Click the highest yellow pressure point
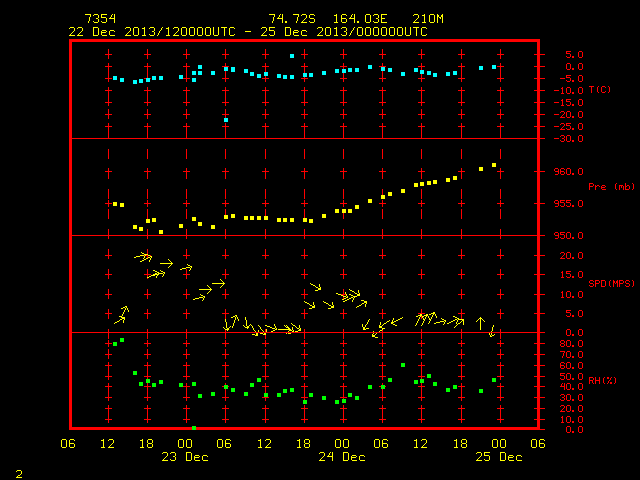This screenshot has width=640, height=480. 494,165
